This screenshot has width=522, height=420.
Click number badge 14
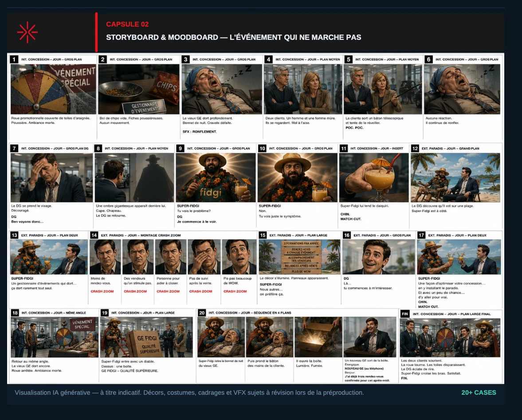94,235
